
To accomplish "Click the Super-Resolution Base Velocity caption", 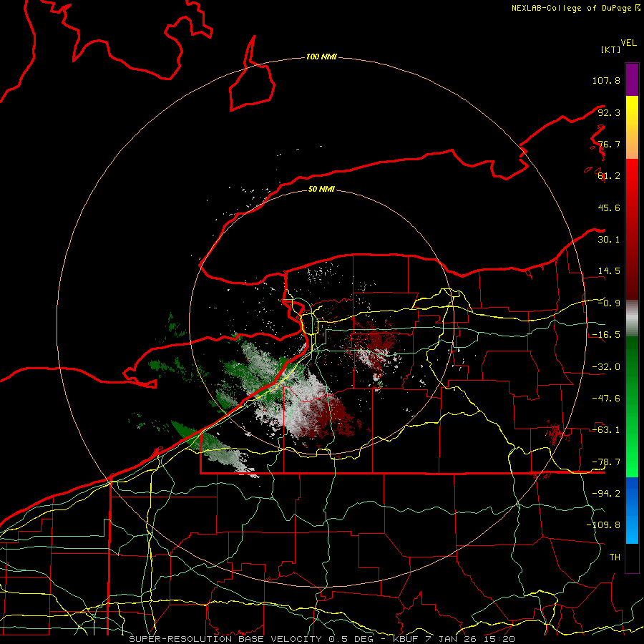I will 322,639.
